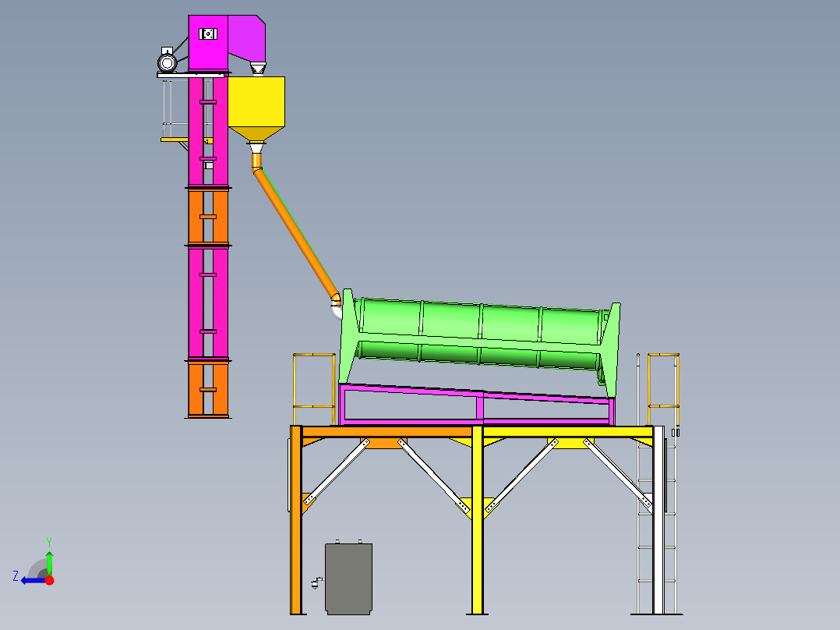Select the yellow square hopper body

click(256, 102)
